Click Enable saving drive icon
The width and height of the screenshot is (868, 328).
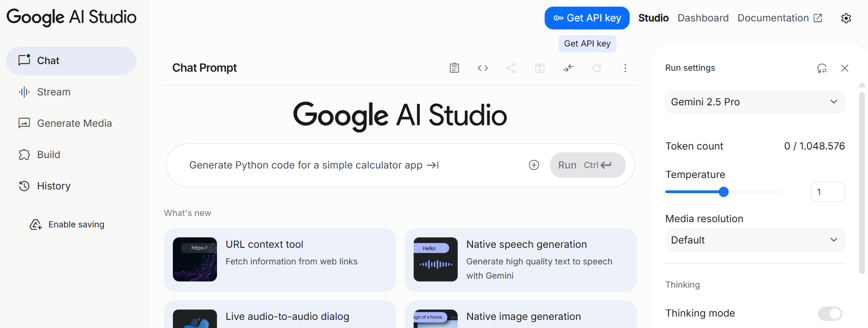[36, 225]
